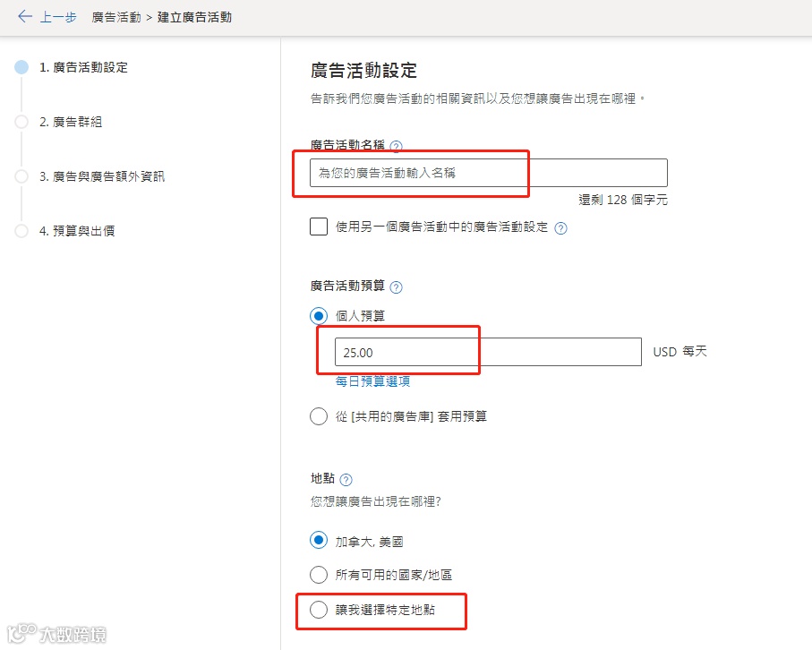Click step 4 circle for 預算與出價

pyautogui.click(x=21, y=231)
